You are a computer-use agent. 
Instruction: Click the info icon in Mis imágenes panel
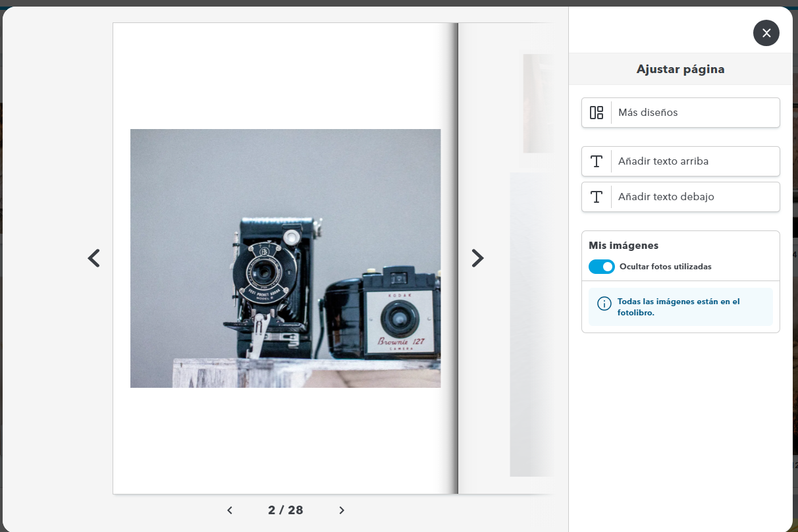tap(604, 304)
